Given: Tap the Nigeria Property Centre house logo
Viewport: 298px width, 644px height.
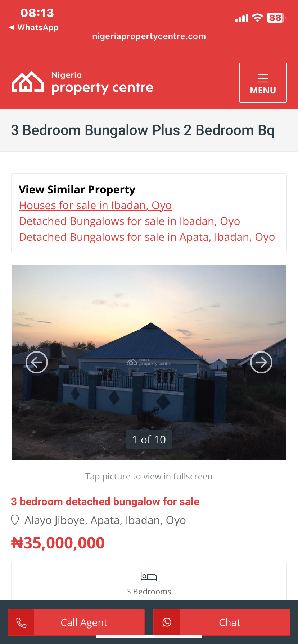Looking at the screenshot, I should pyautogui.click(x=28, y=82).
